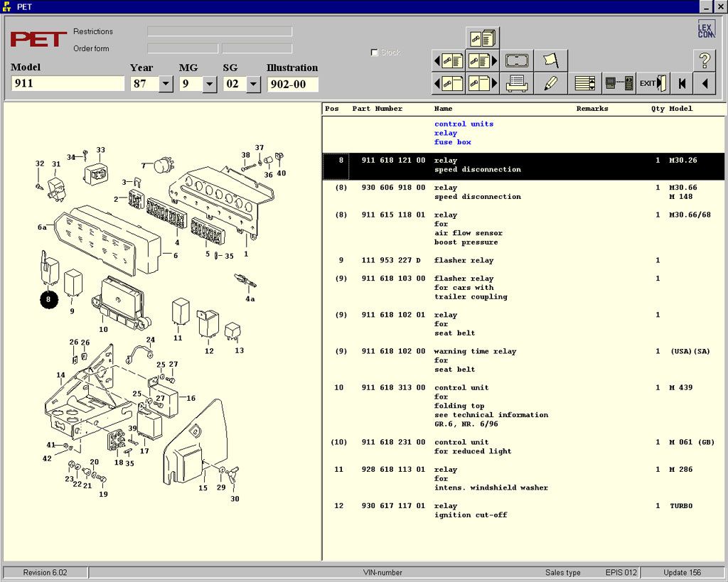Viewport: 728px width, 582px height.
Task: Click the connected devices transfer icon
Action: pyautogui.click(x=619, y=83)
